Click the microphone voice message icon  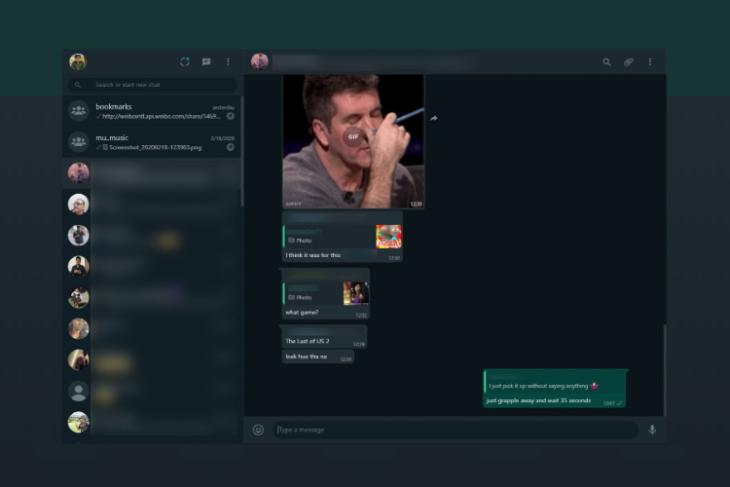pyautogui.click(x=652, y=430)
